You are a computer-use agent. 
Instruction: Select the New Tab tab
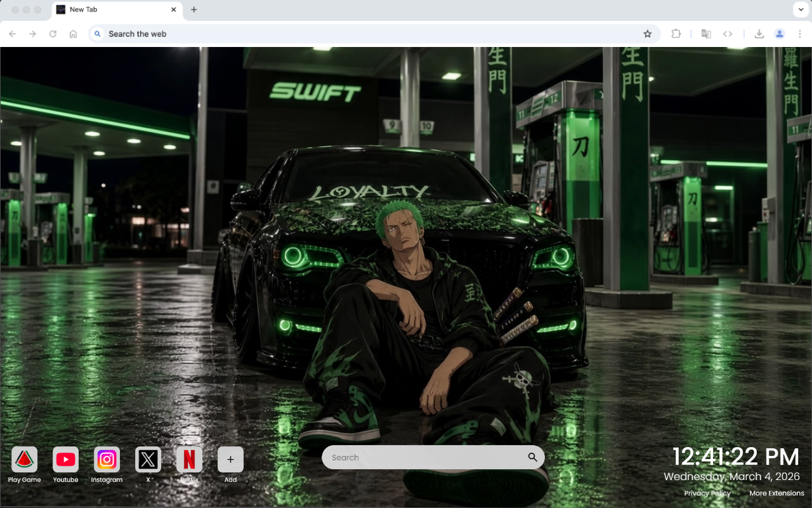point(117,10)
